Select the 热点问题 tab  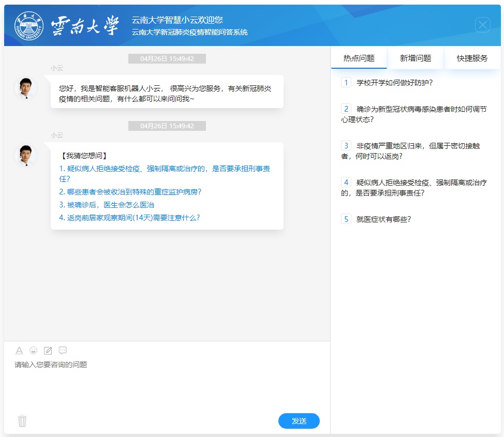tap(359, 58)
